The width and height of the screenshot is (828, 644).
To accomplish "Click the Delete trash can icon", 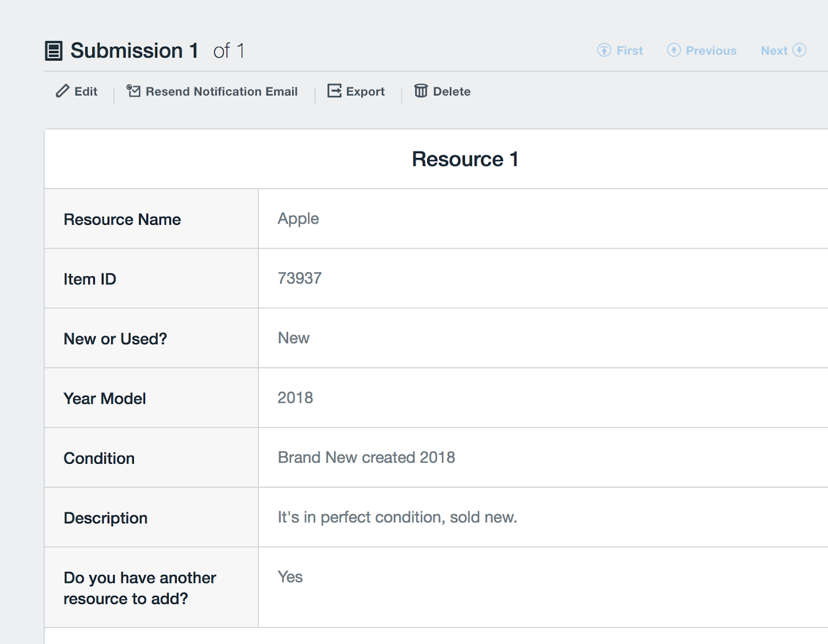I will (x=421, y=91).
